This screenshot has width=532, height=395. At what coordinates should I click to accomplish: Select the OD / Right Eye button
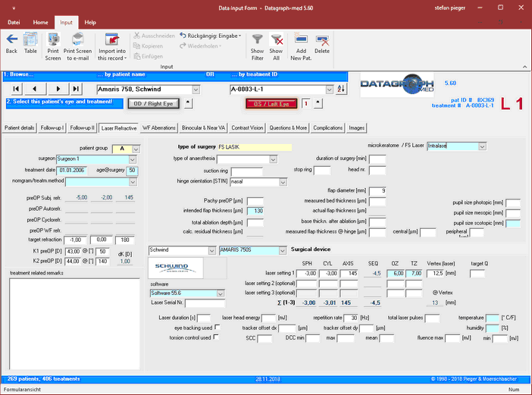click(x=154, y=103)
